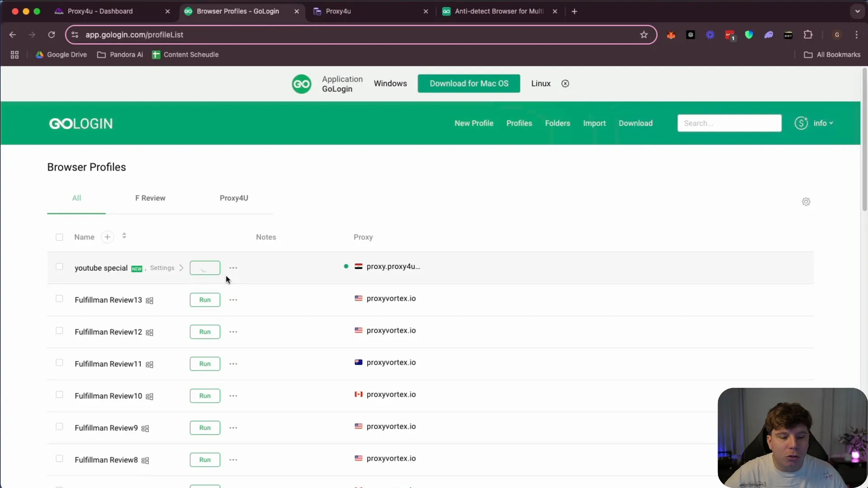Click the address bar URL
Image resolution: width=868 pixels, height=488 pixels.
tap(134, 35)
